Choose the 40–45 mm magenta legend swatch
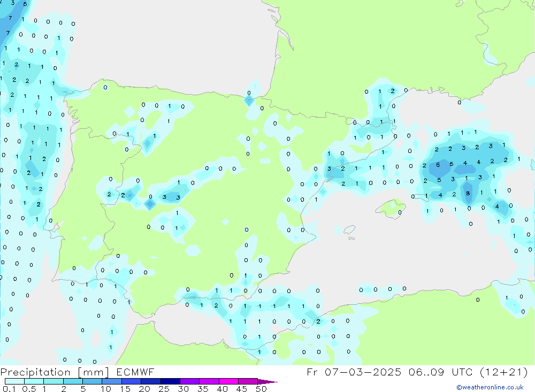The height and width of the screenshot is (392, 535). click(x=228, y=381)
